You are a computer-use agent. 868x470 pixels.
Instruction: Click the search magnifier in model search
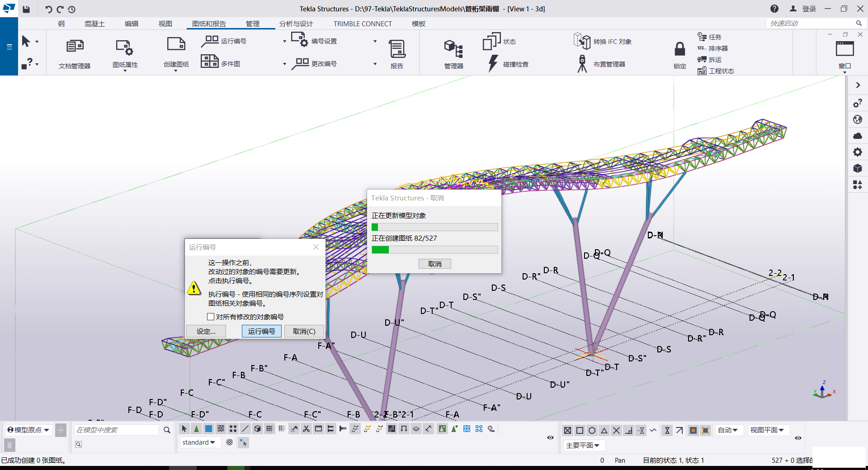[167, 430]
